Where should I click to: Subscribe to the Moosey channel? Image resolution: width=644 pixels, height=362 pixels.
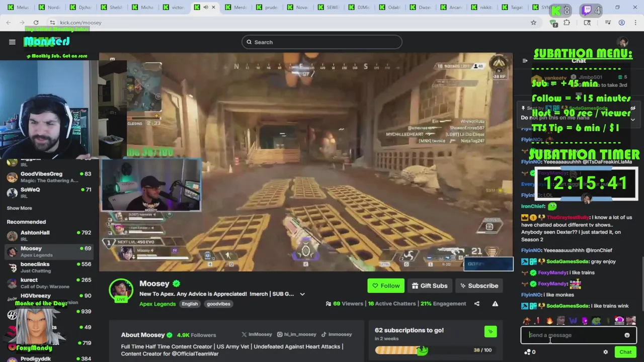pos(478,286)
